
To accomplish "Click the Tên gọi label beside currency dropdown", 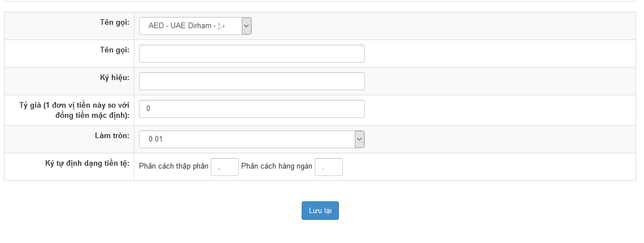I will click(x=111, y=23).
